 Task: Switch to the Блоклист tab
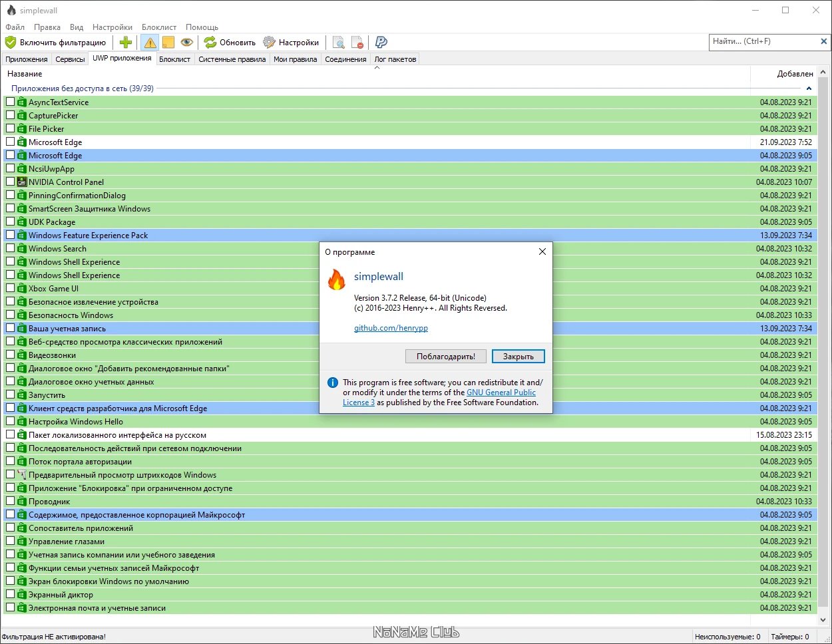pos(175,59)
